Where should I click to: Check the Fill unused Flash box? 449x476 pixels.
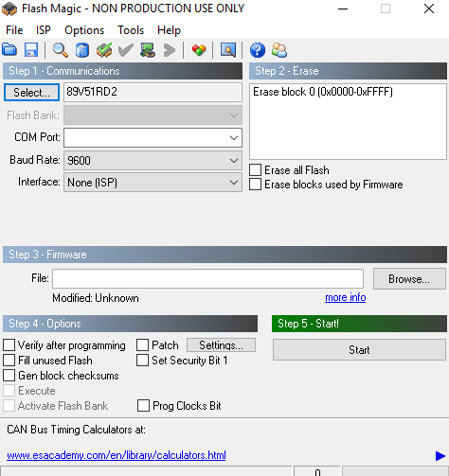point(9,361)
